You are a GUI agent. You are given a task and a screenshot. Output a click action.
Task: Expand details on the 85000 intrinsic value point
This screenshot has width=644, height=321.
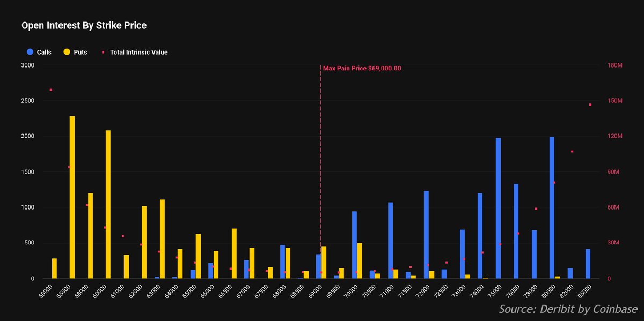(589, 104)
